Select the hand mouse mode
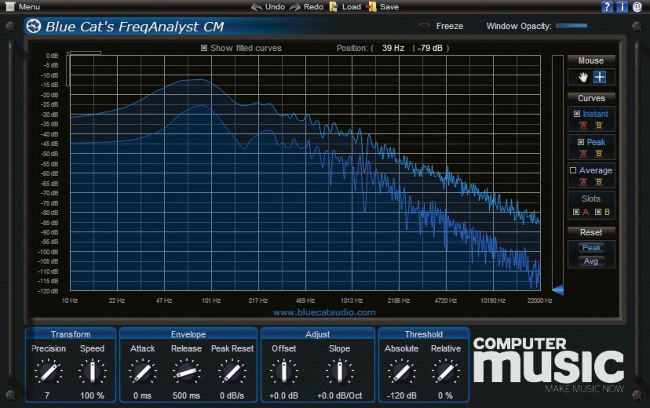The image size is (650, 408). pyautogui.click(x=583, y=77)
